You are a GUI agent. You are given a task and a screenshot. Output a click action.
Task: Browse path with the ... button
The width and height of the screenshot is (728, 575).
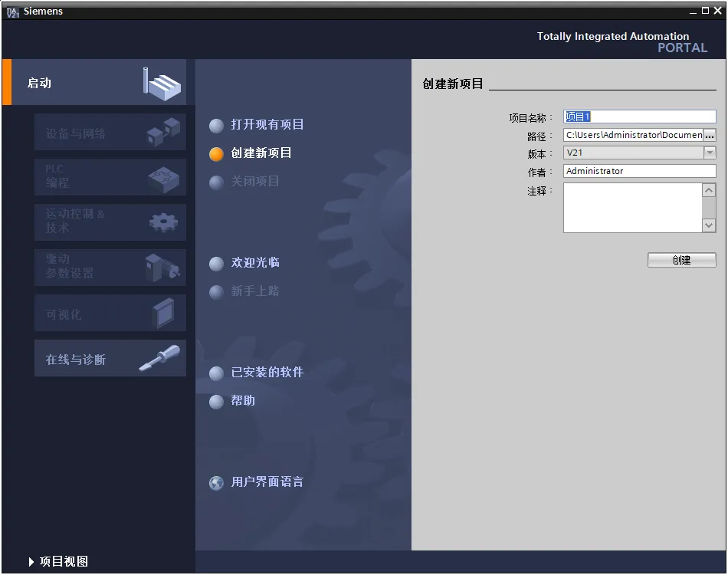[x=710, y=135]
